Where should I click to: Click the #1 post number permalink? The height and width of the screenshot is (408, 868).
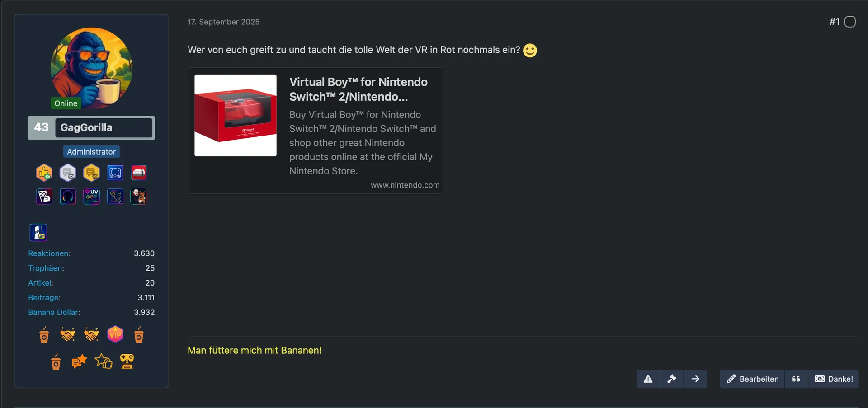[834, 22]
